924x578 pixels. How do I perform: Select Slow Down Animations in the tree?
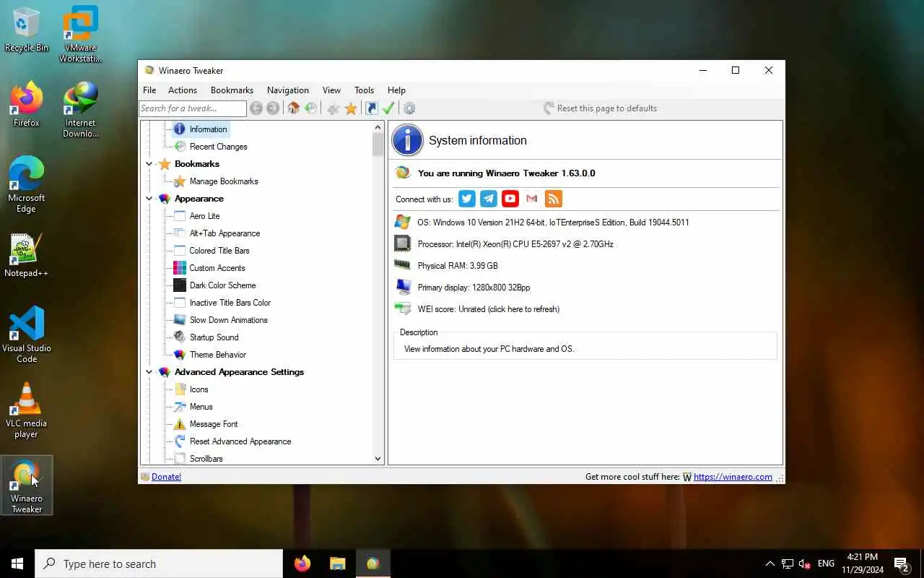click(x=228, y=320)
